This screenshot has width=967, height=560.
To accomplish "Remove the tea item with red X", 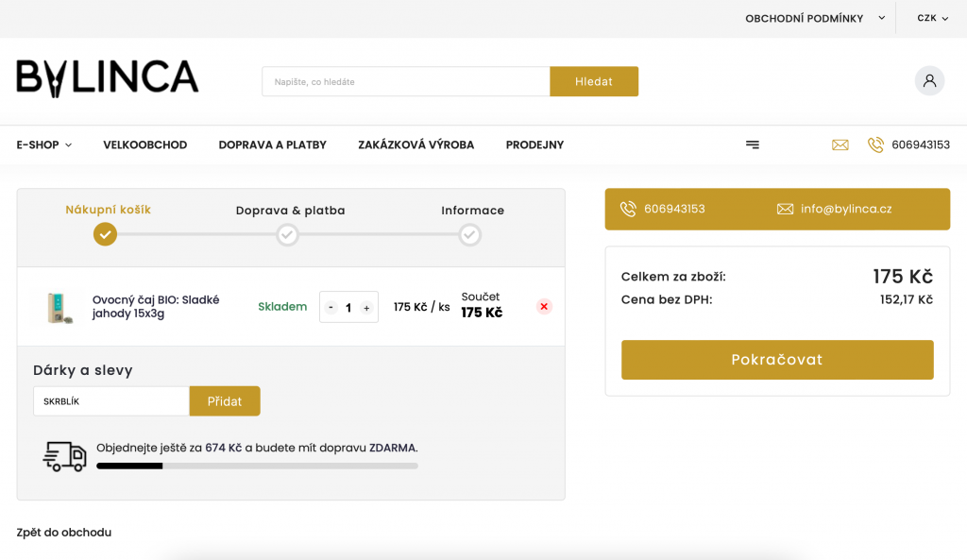I will [x=543, y=307].
